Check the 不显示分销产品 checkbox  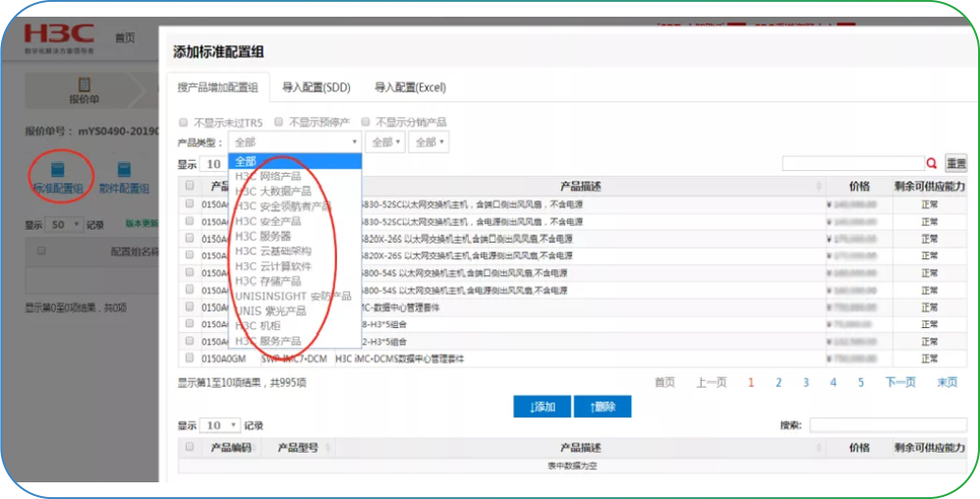(366, 122)
